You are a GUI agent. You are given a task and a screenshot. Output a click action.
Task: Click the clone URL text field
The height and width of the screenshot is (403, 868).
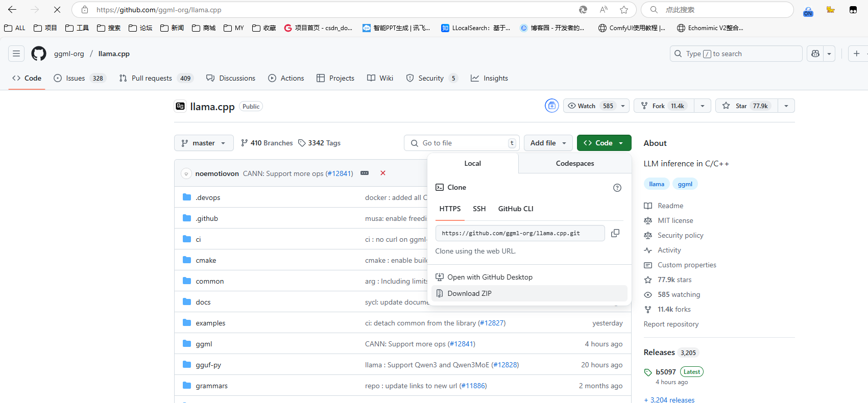520,233
